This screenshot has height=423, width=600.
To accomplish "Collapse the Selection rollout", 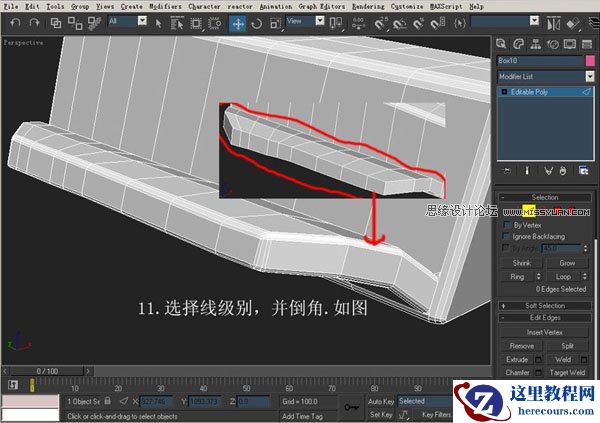I will coord(545,197).
